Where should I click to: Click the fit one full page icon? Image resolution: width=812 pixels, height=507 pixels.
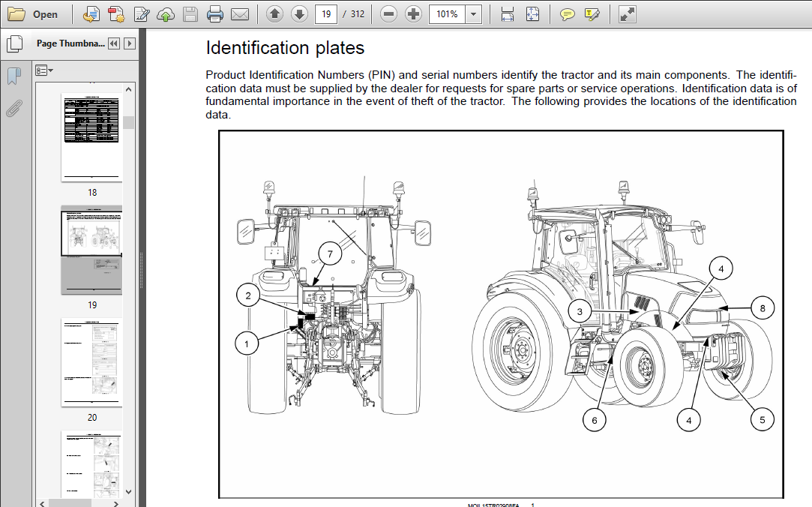coord(532,14)
